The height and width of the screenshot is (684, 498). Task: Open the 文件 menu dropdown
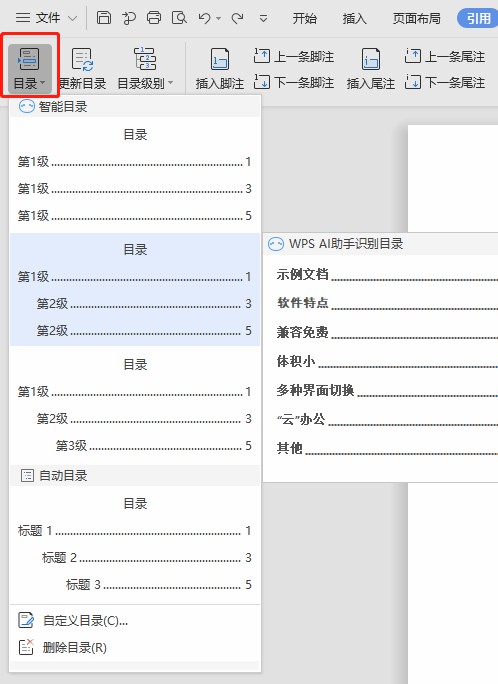pyautogui.click(x=46, y=18)
